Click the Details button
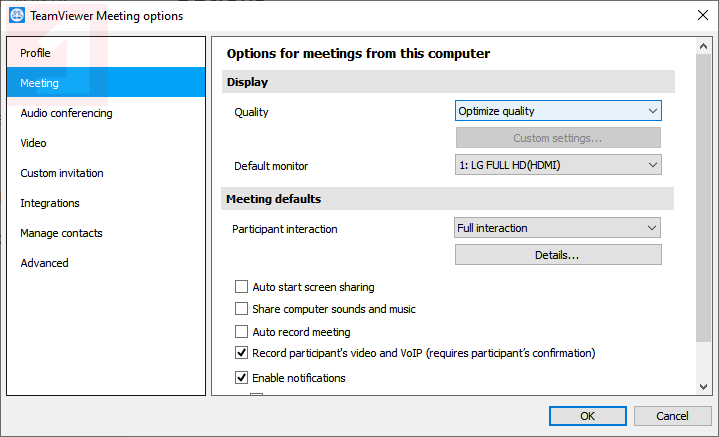The width and height of the screenshot is (719, 437). click(558, 255)
